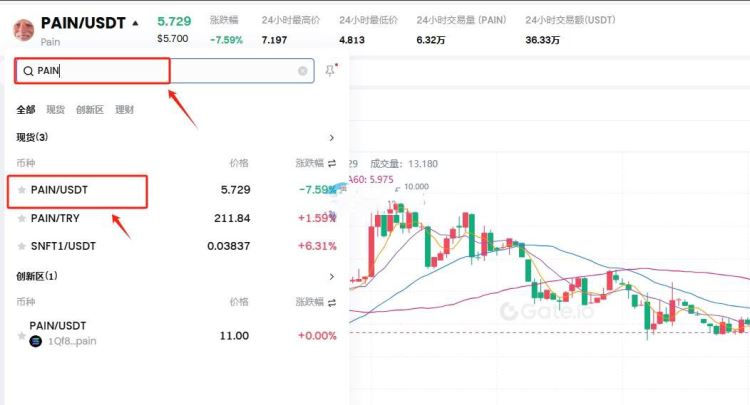
Task: Click inside the PAIN search input
Action: click(164, 71)
